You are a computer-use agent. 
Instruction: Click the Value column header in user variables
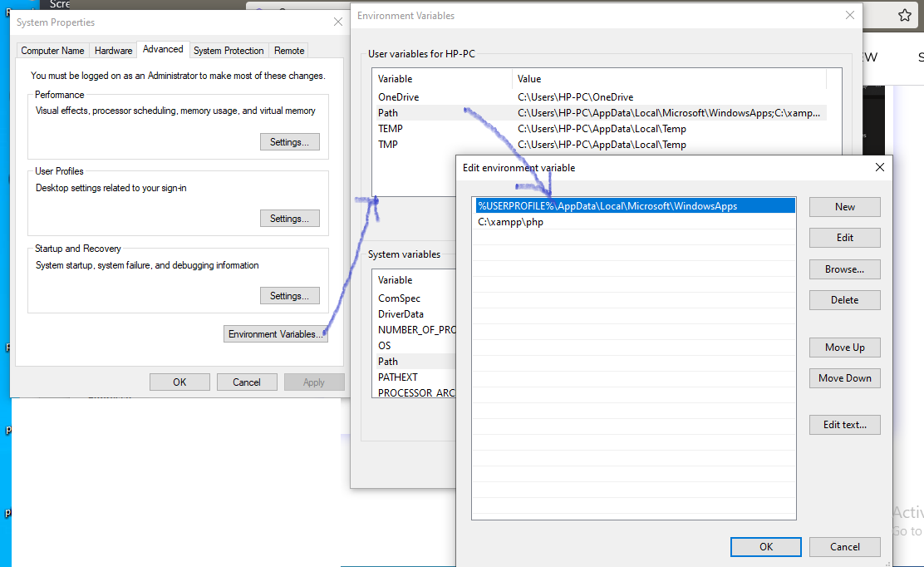point(669,79)
